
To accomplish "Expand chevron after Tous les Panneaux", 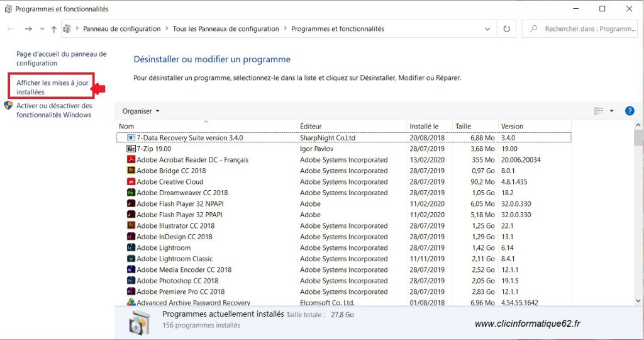I will (285, 29).
